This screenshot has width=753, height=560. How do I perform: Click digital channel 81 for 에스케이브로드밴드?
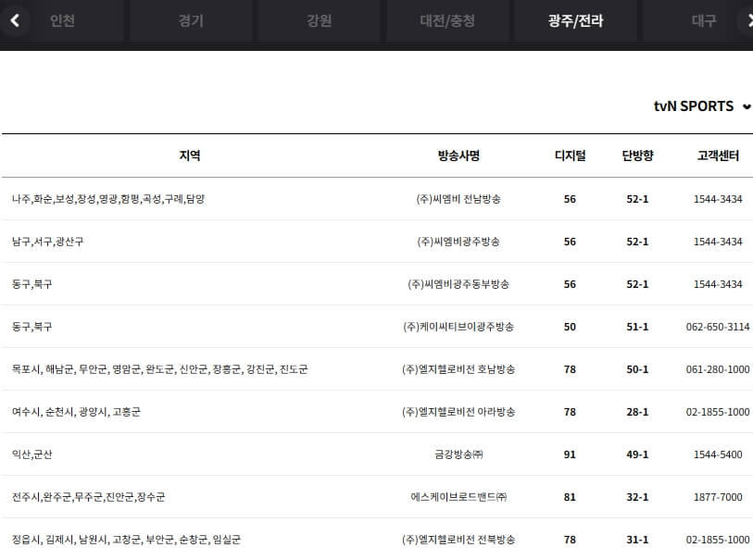570,497
